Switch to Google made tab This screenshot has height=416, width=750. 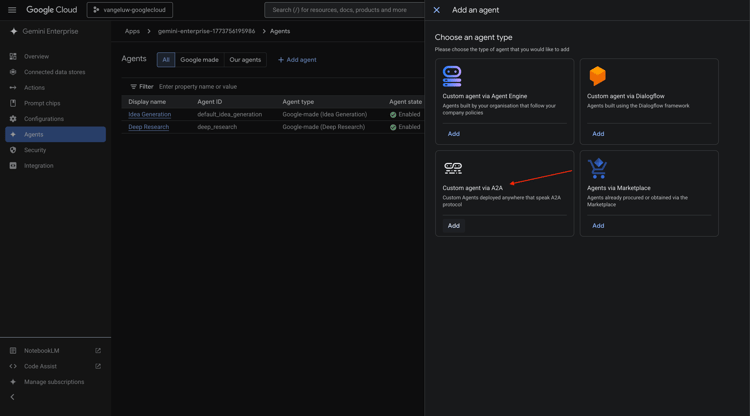coord(199,60)
